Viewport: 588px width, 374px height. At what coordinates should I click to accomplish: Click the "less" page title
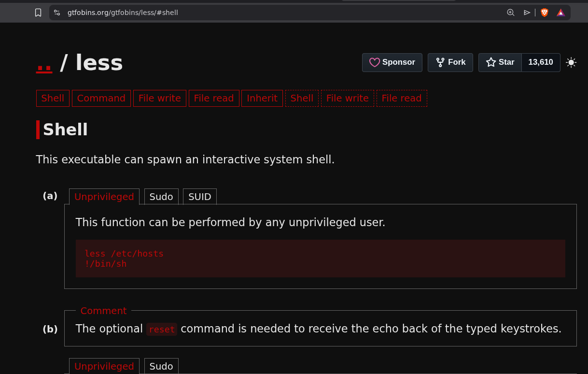click(99, 63)
